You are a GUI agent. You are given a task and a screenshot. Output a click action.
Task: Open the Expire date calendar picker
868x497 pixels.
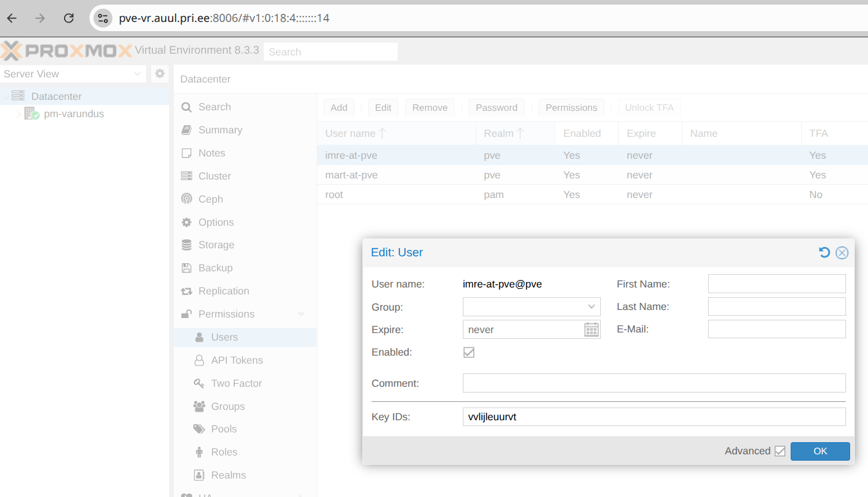592,330
